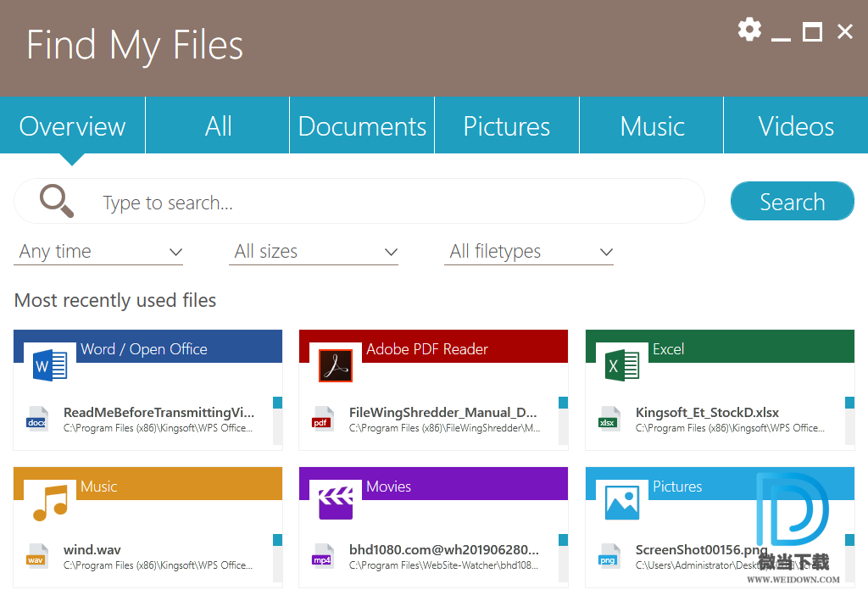Go to the Music tab
This screenshot has width=868, height=612.
click(652, 125)
